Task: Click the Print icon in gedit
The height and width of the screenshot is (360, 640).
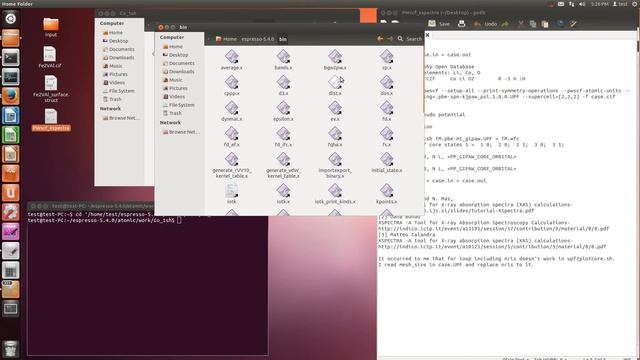Action: pyautogui.click(x=462, y=24)
